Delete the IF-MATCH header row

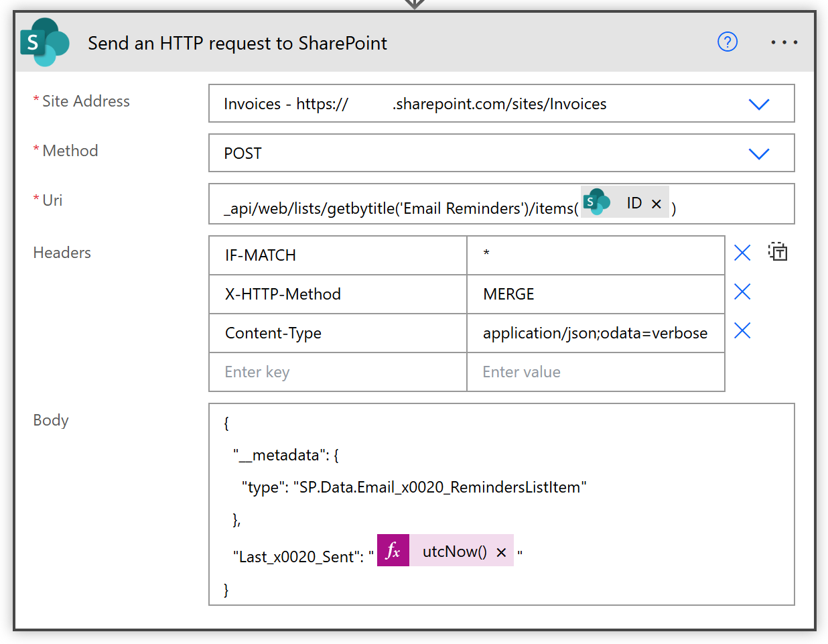[x=742, y=253]
